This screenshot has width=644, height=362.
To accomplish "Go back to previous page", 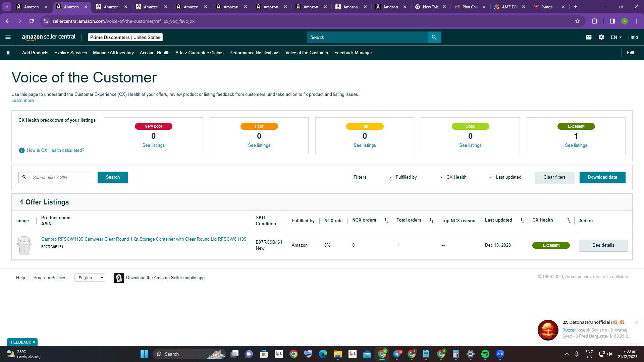I will tap(7, 21).
